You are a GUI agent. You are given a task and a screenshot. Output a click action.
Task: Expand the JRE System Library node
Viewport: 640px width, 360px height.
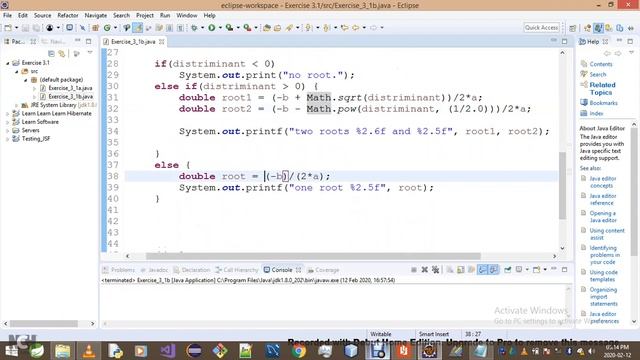pos(16,105)
